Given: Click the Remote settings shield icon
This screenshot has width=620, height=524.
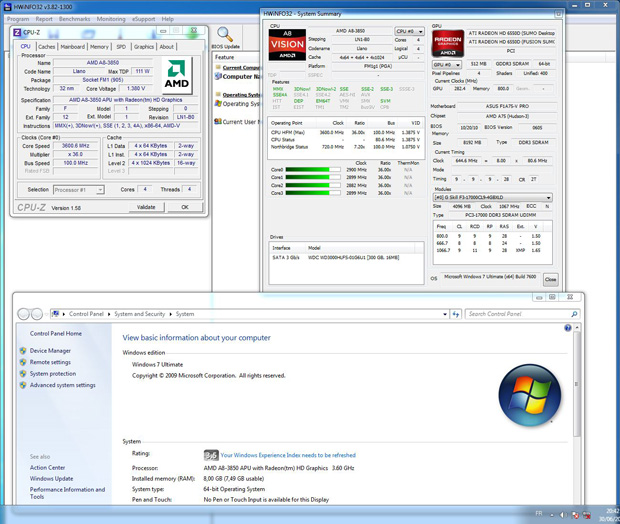Looking at the screenshot, I should 23,362.
